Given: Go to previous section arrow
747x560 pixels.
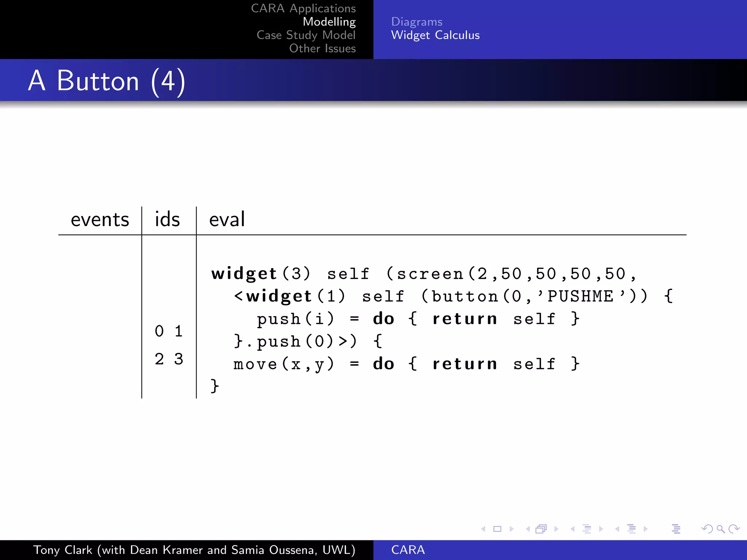Looking at the screenshot, I should point(617,529).
